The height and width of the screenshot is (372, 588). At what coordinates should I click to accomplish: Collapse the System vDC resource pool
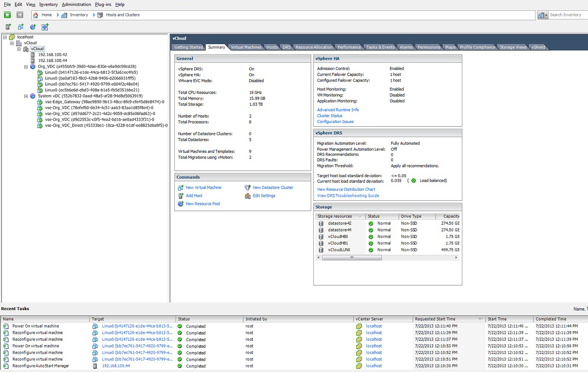coord(26,96)
